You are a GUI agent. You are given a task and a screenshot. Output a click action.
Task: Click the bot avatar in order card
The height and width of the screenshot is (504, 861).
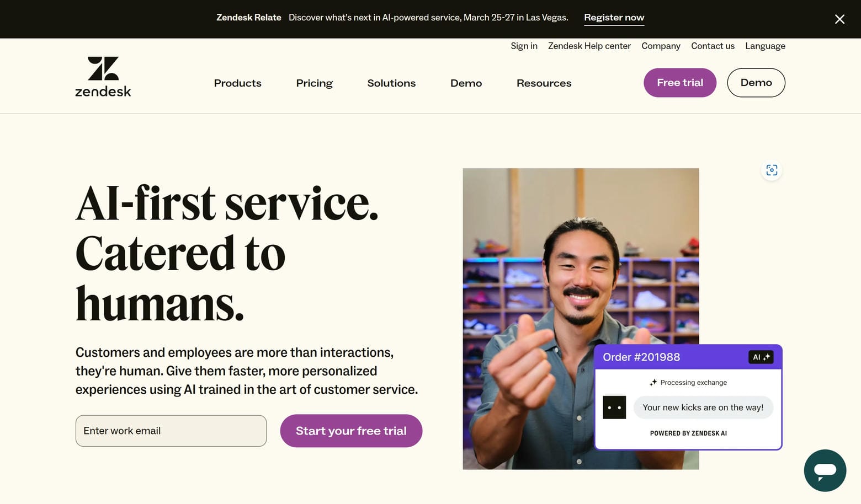point(614,408)
